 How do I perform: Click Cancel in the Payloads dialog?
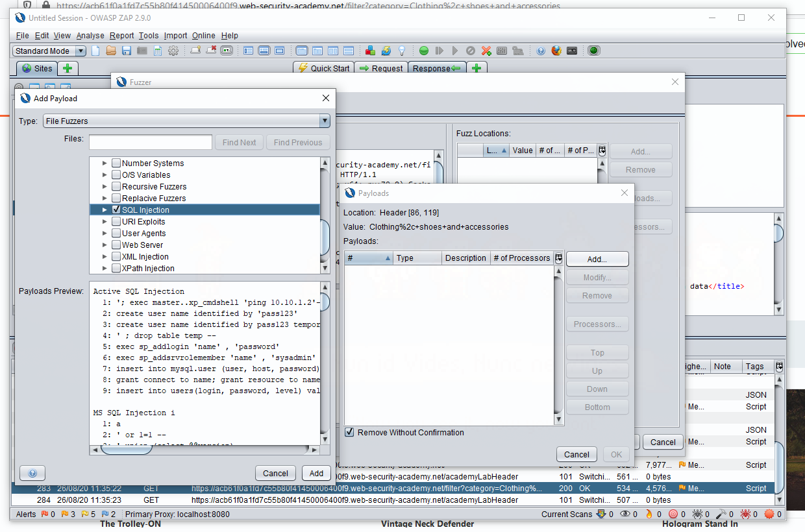pyautogui.click(x=576, y=454)
